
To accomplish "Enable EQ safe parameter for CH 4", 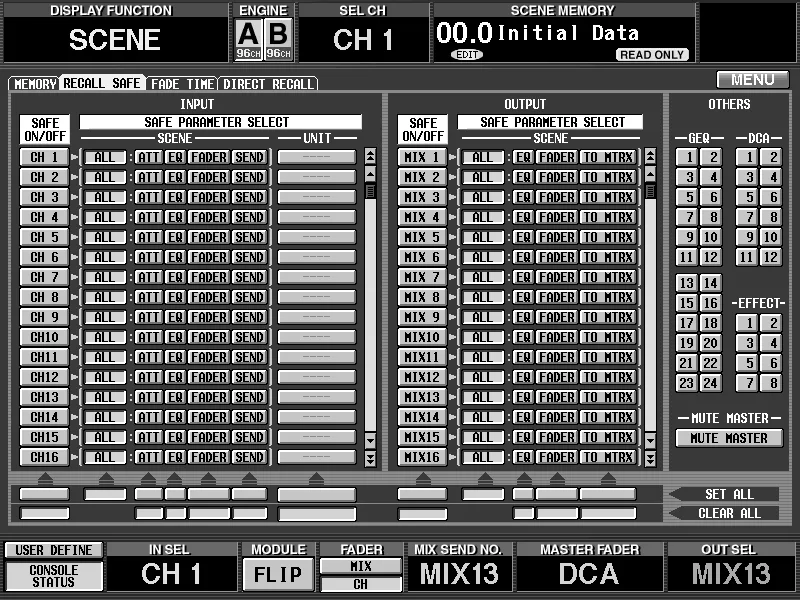I will pyautogui.click(x=176, y=217).
